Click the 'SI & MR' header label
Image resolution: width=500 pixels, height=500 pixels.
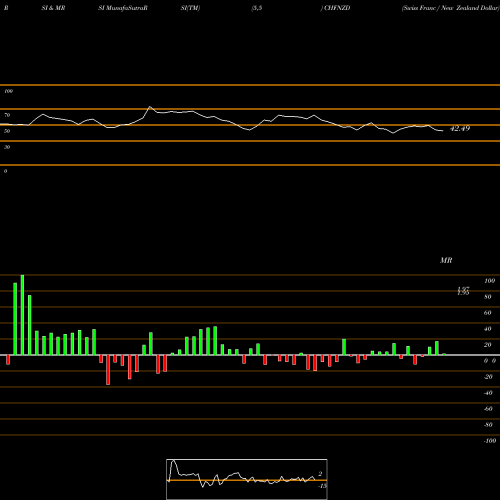pos(53,8)
